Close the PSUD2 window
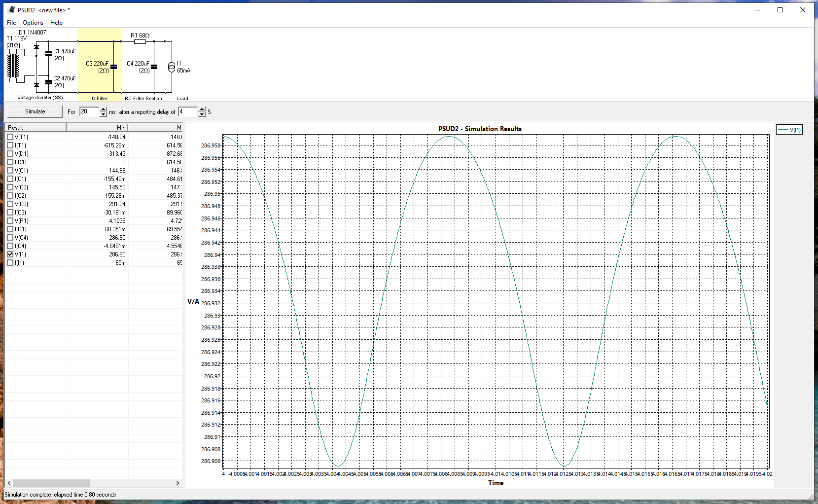 [803, 10]
